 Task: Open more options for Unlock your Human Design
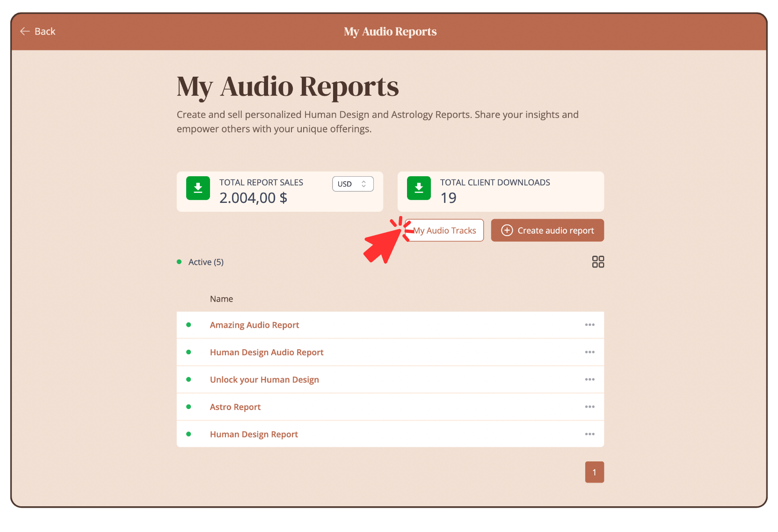point(589,380)
